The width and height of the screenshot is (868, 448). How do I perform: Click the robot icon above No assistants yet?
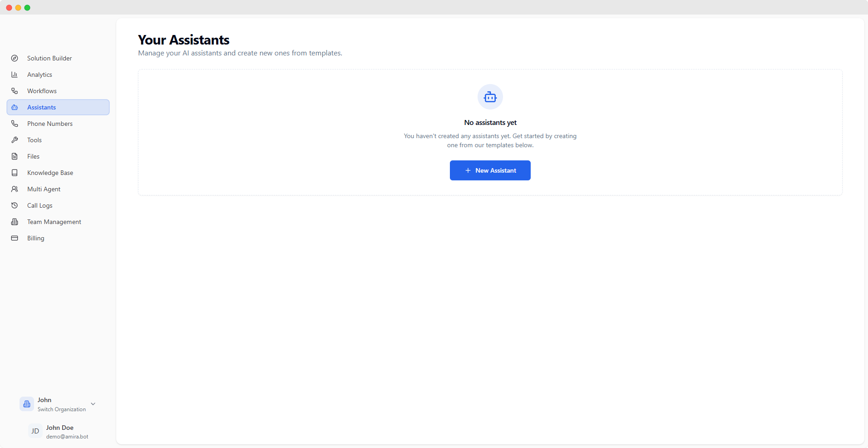click(x=490, y=96)
